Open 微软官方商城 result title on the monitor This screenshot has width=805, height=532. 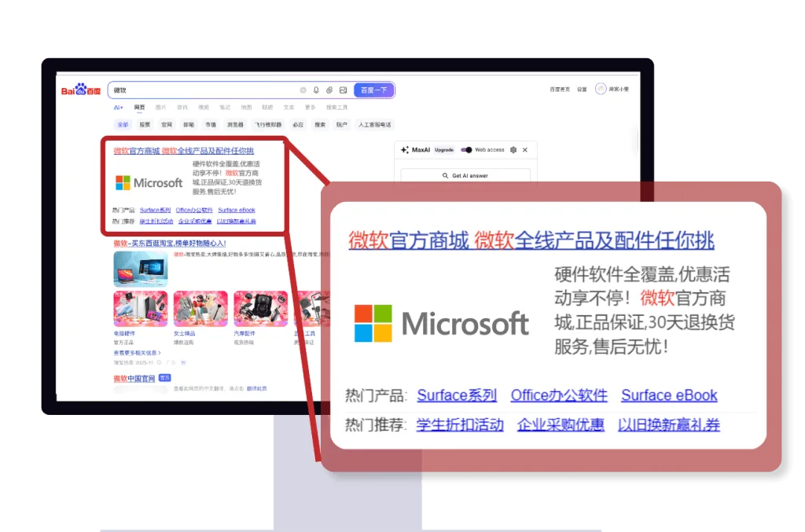coord(184,151)
